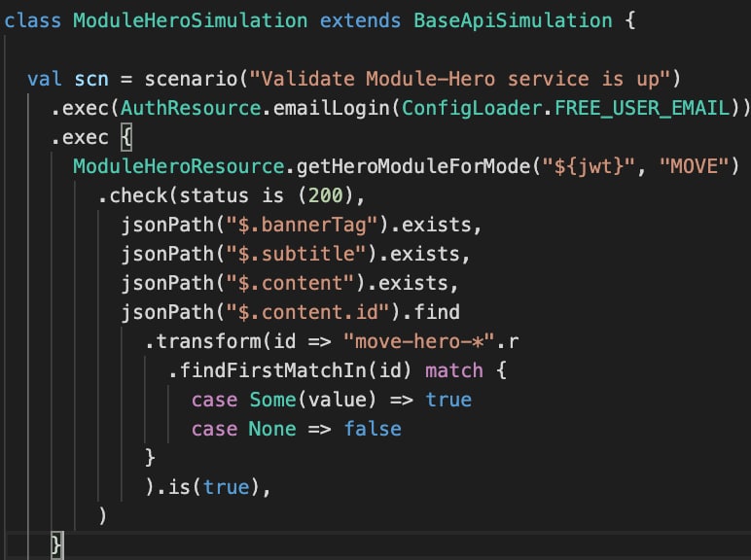Screen dimensions: 751x560
Task: Click the scenario string "Validate Module-Hero service is up"
Action: (x=460, y=79)
